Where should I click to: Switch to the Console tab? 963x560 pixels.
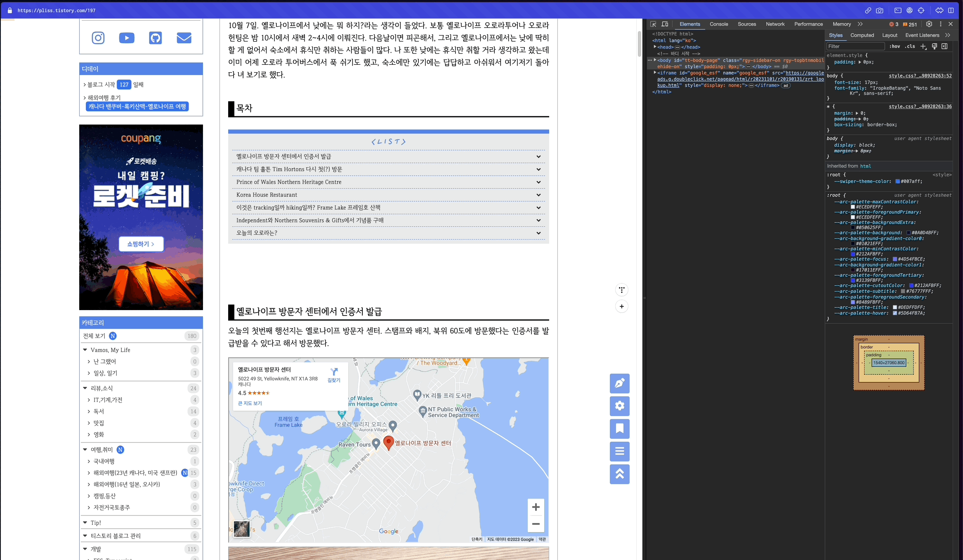point(719,24)
